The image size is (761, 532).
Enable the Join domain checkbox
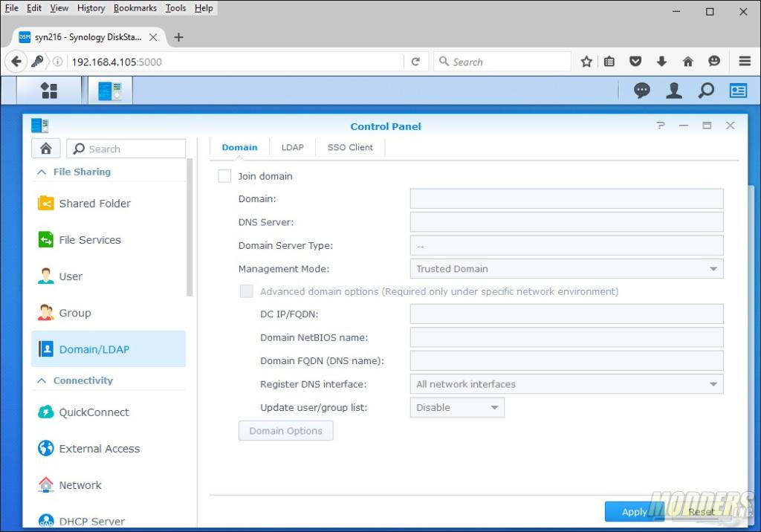click(224, 176)
